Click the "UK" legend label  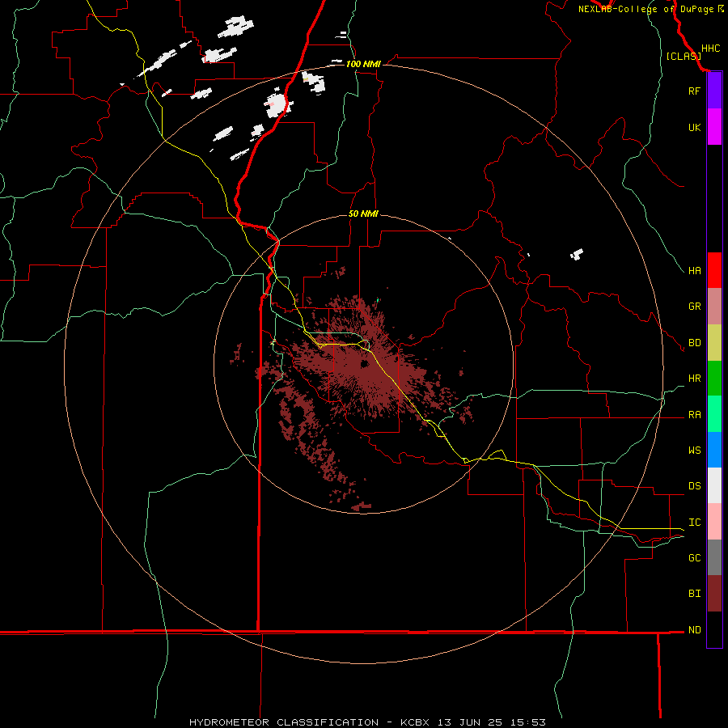[694, 127]
